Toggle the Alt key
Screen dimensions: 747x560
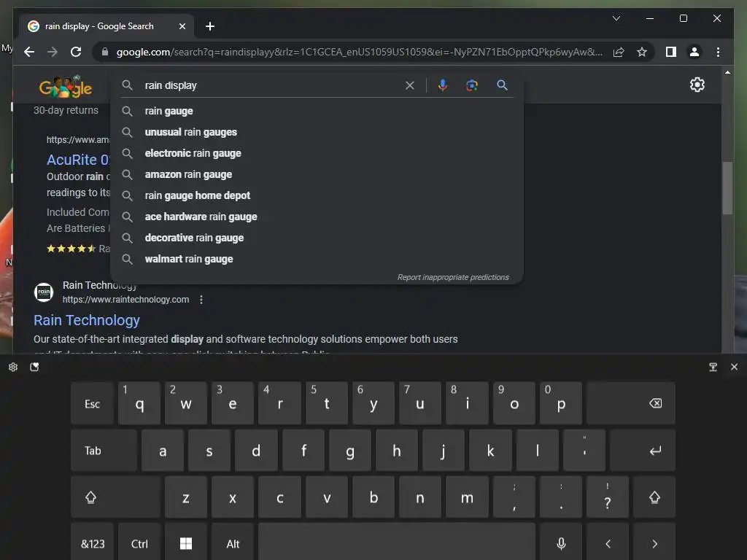233,543
